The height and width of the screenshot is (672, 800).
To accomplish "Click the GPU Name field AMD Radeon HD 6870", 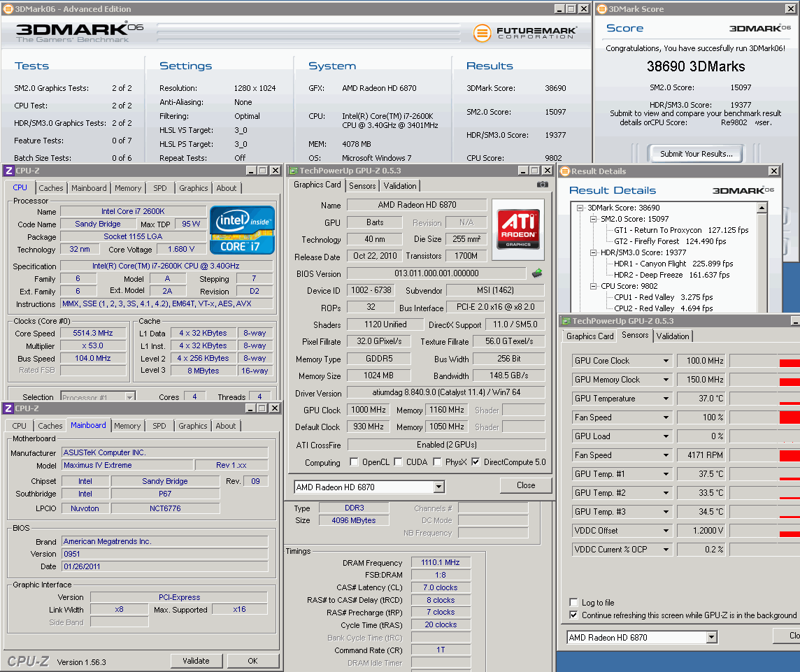I will click(417, 205).
